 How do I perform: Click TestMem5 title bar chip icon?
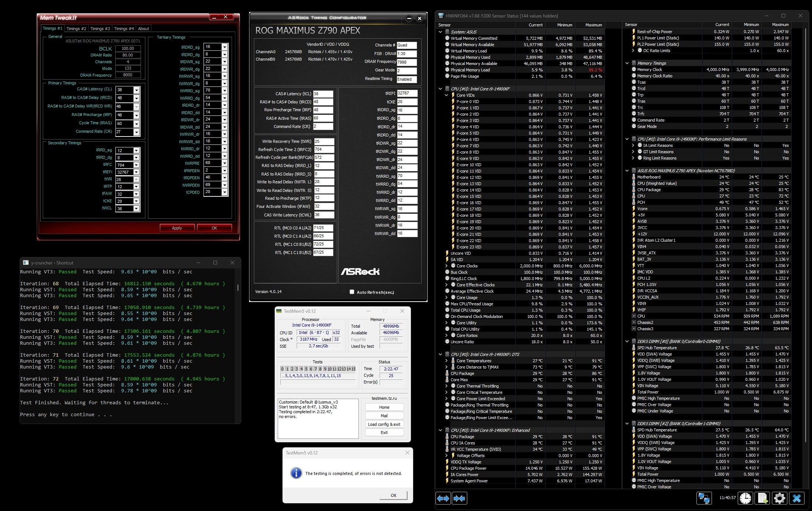tap(279, 311)
